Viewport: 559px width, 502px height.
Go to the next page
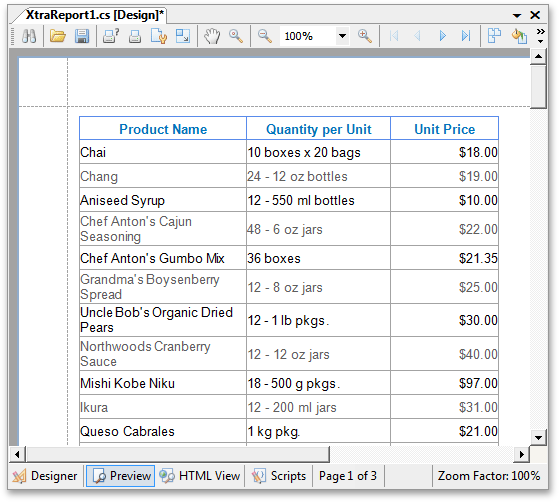click(442, 36)
